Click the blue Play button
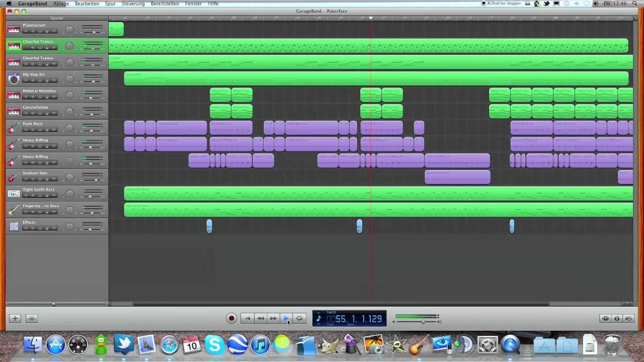This screenshot has height=362, width=644. 286,318
